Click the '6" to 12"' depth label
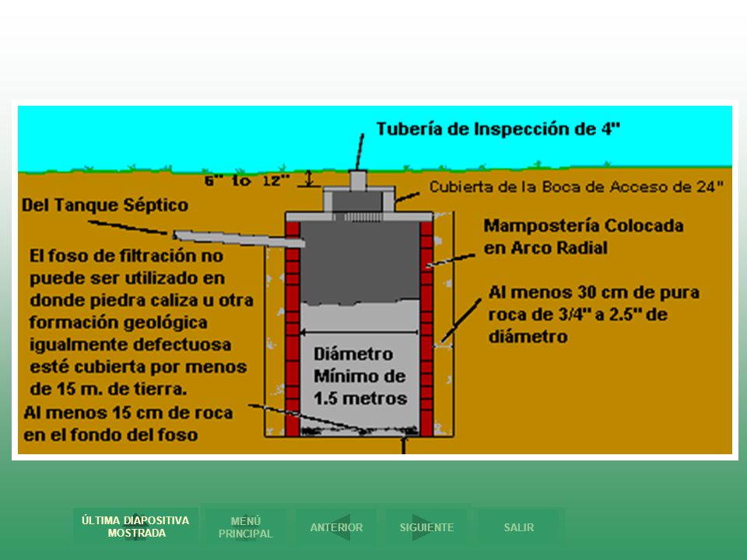This screenshot has height=560, width=747. click(247, 180)
